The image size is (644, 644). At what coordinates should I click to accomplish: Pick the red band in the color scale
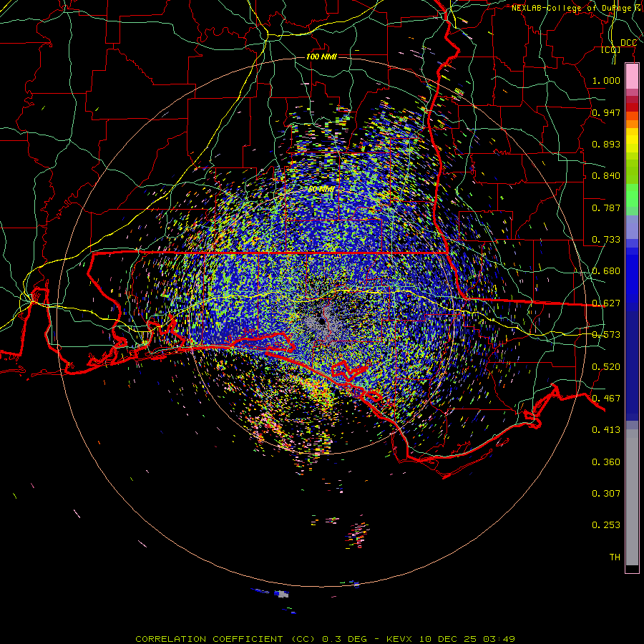[632, 107]
